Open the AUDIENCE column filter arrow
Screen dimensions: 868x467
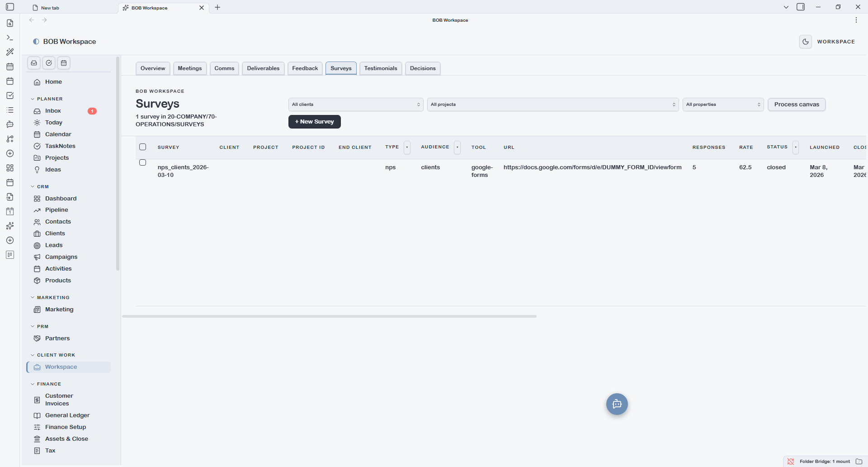(457, 147)
